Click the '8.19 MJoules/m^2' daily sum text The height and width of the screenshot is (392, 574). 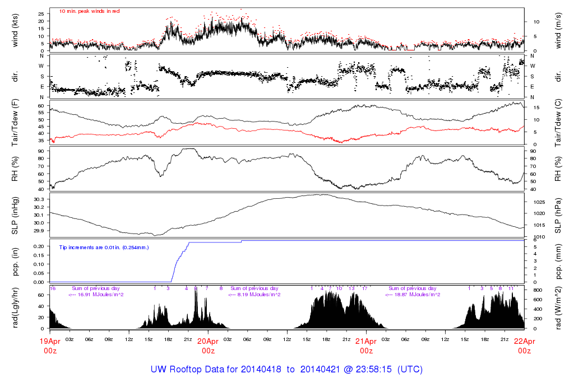coord(258,295)
